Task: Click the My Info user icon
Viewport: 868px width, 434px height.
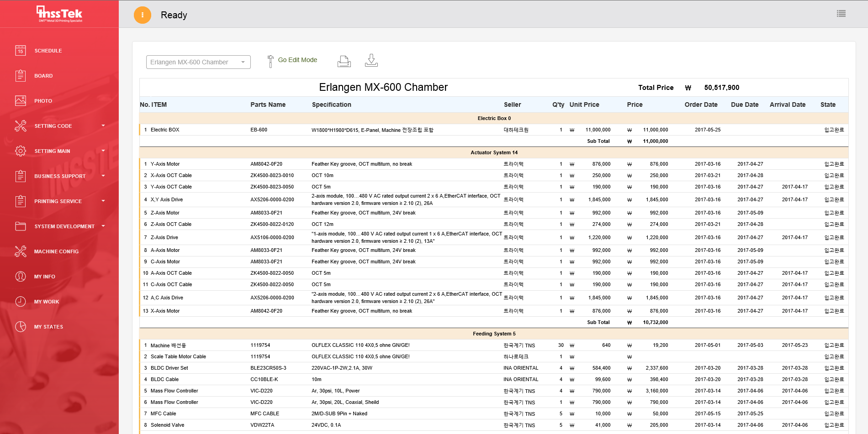Action: coord(21,277)
